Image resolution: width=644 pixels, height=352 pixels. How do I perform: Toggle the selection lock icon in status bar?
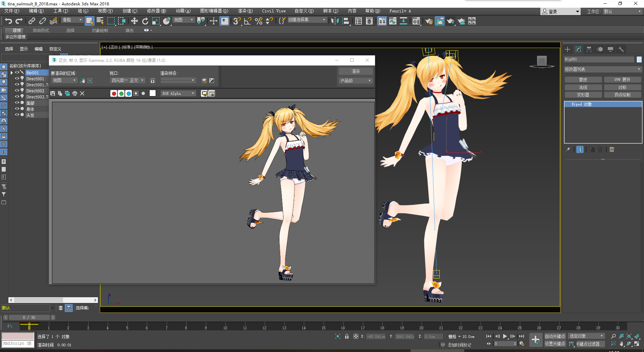pos(347,336)
